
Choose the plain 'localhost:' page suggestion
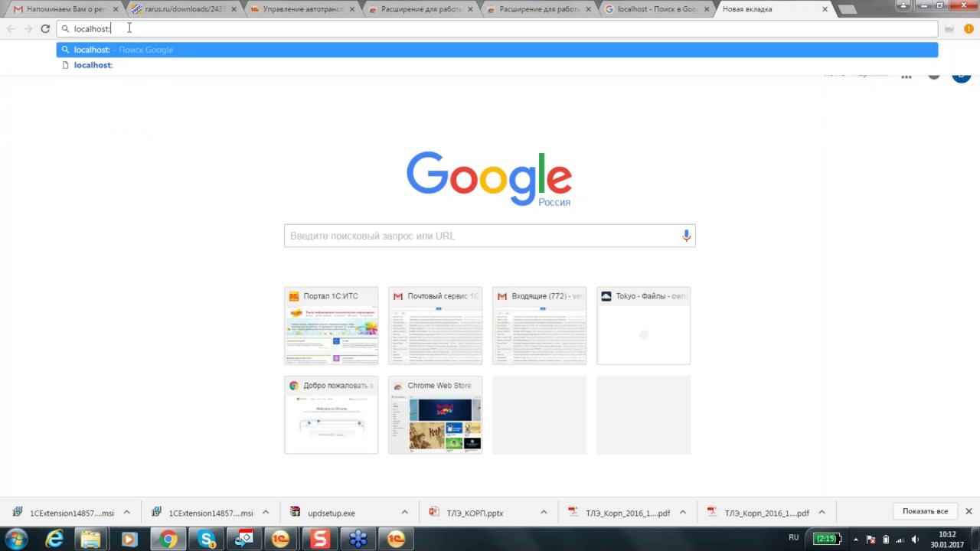point(497,65)
